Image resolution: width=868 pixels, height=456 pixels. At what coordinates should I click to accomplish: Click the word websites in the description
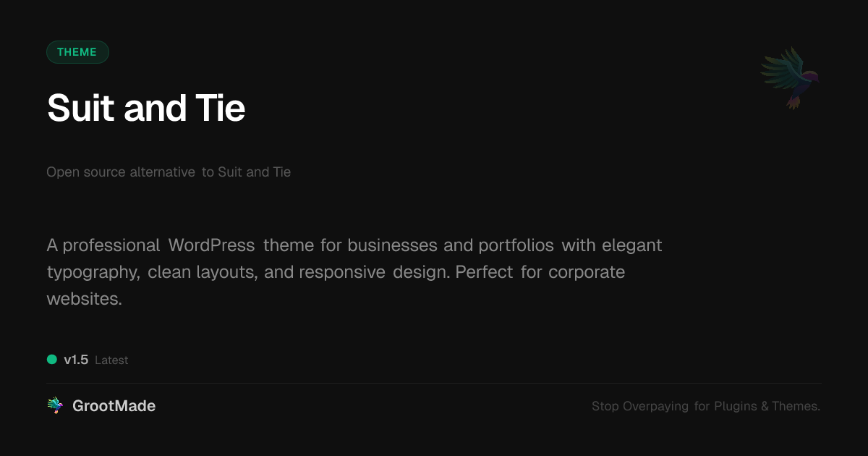[x=84, y=299]
